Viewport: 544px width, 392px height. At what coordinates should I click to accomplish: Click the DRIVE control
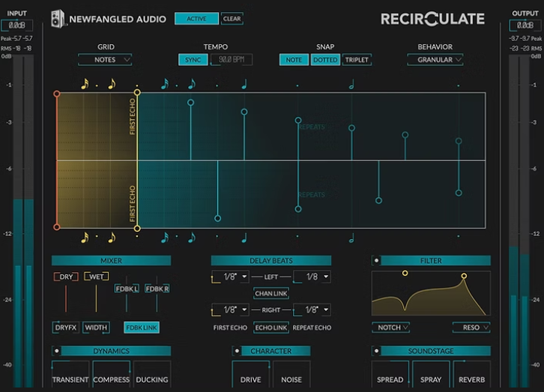251,375
